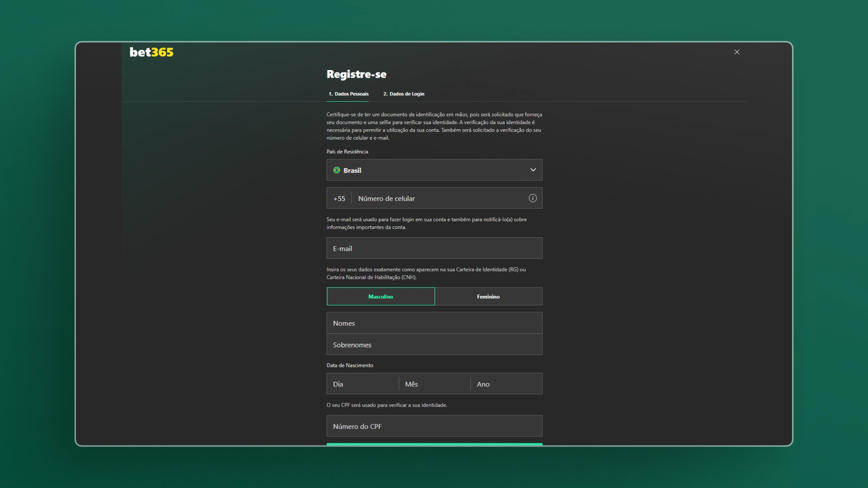The width and height of the screenshot is (868, 488).
Task: Click the close X at top right
Action: [736, 52]
